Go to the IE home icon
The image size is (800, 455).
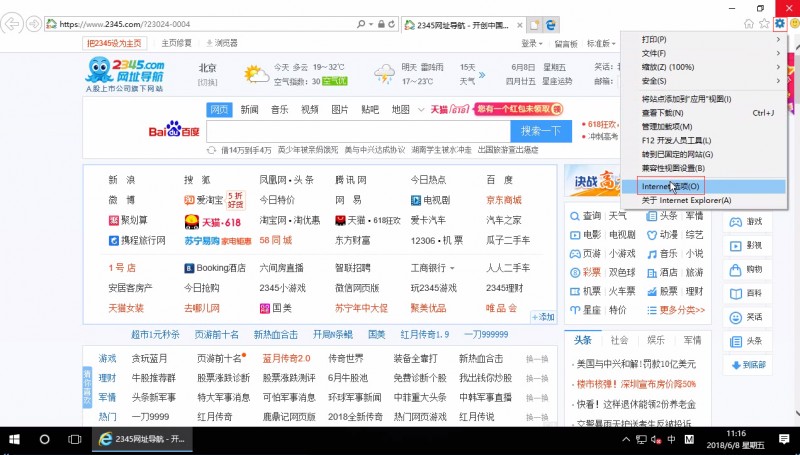point(748,23)
